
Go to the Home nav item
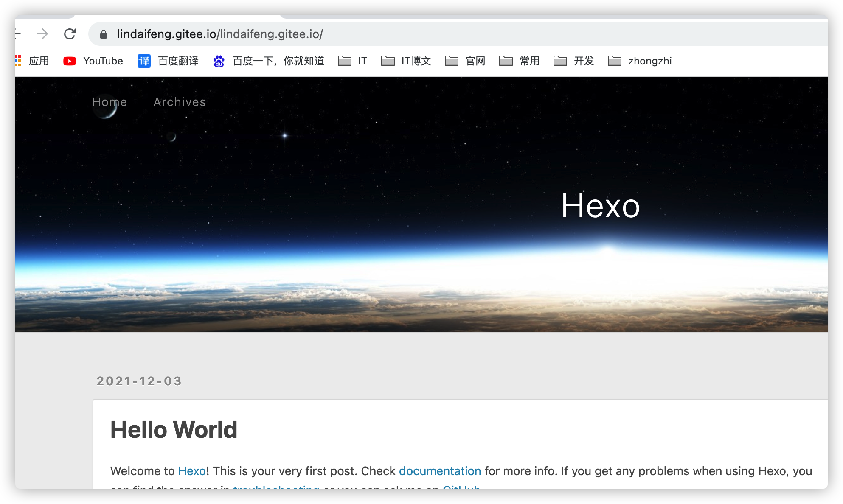(110, 102)
